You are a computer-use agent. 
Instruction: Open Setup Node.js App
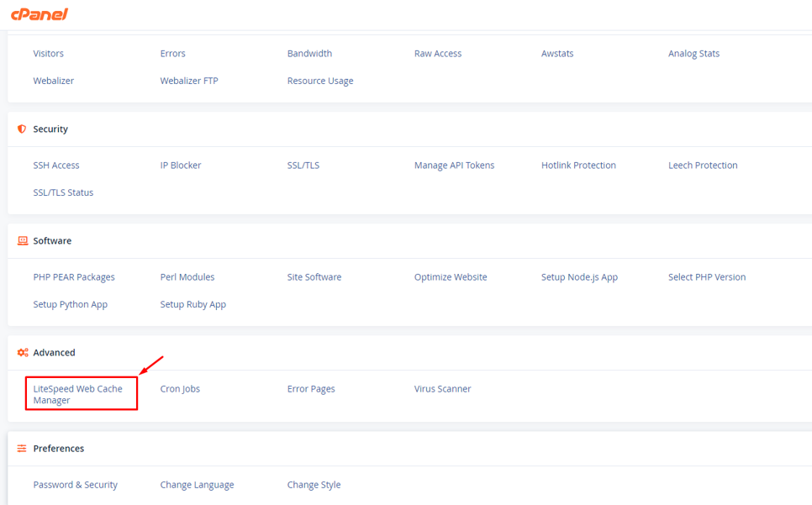point(579,276)
